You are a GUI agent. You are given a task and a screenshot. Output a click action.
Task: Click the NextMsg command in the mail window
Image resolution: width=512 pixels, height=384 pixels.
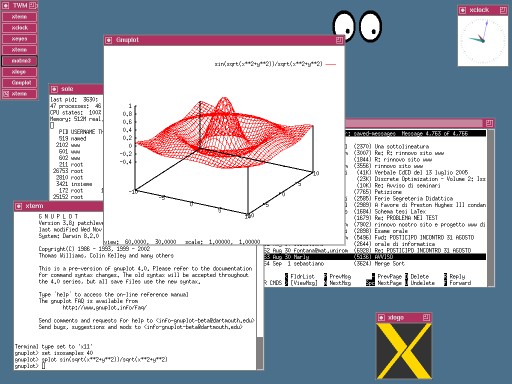(340, 283)
